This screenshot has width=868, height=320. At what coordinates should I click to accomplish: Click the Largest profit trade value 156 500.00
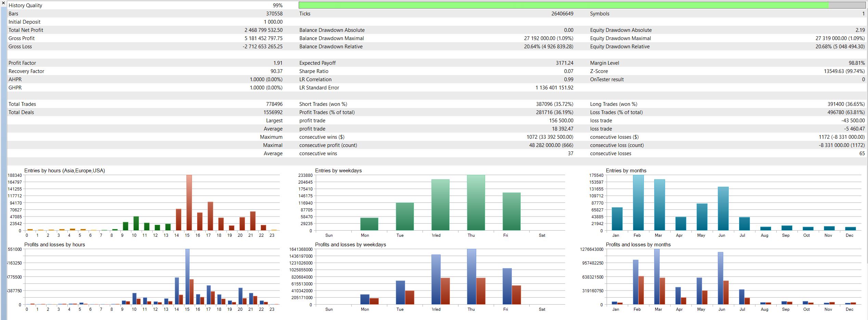[x=561, y=121]
